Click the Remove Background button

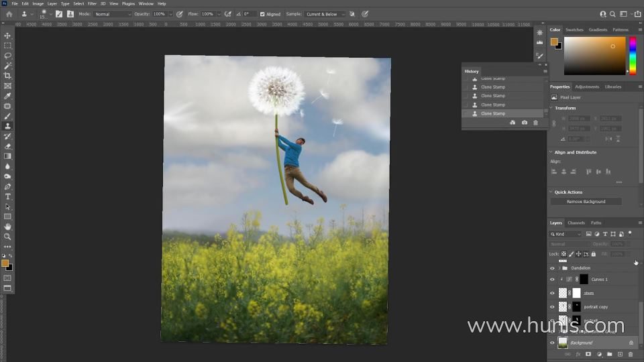[x=586, y=202]
